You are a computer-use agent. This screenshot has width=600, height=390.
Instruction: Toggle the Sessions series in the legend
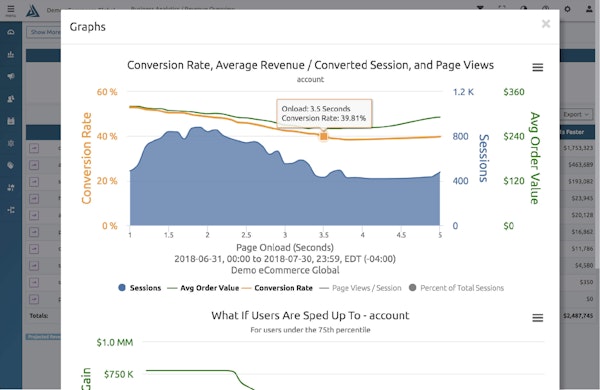[140, 288]
